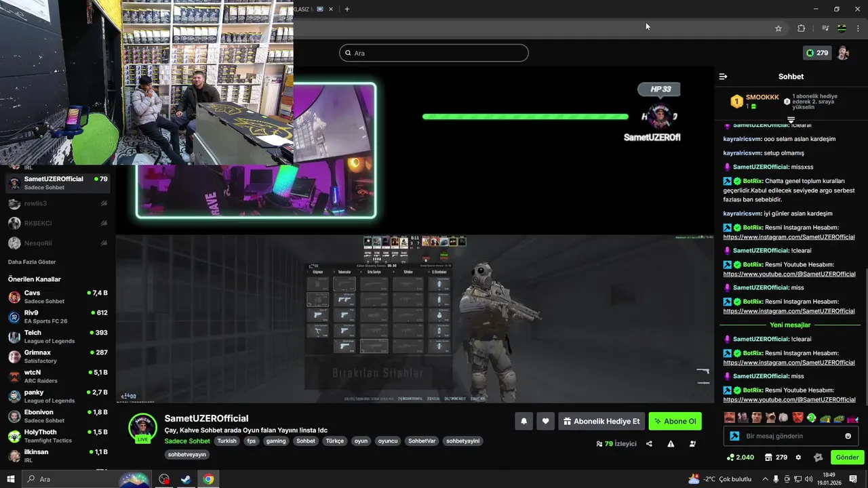Open offline channel rewlis3
The image size is (868, 488).
[58, 203]
